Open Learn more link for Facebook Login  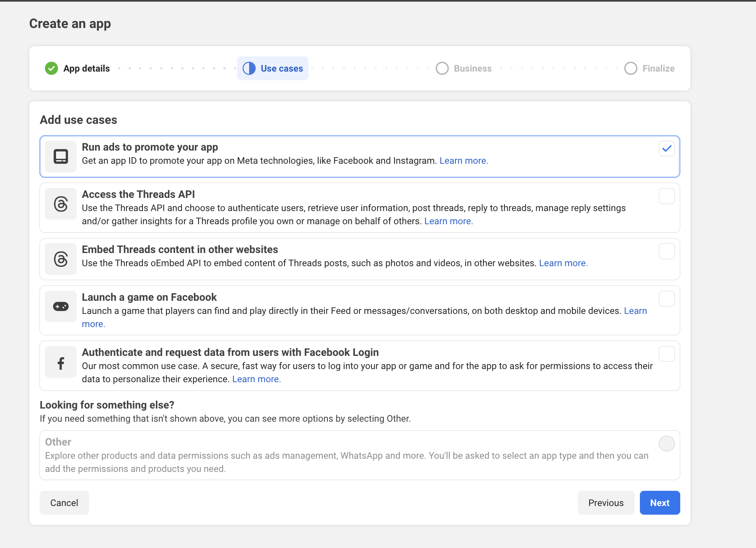[257, 379]
